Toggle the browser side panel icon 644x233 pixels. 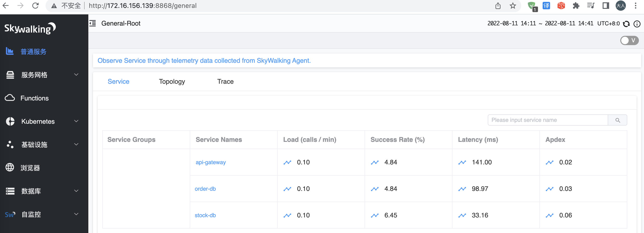[x=606, y=6]
